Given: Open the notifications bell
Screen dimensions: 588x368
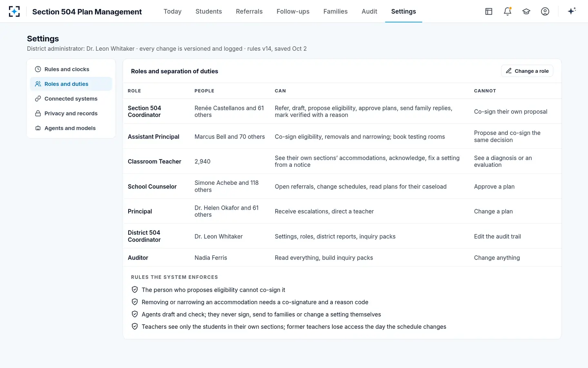Looking at the screenshot, I should point(508,11).
